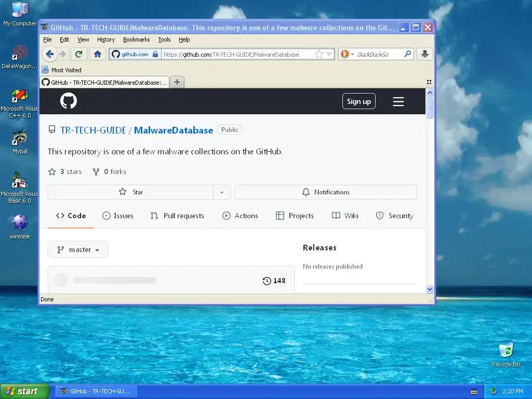The image size is (532, 399).
Task: Click the Sign up button
Action: [359, 101]
